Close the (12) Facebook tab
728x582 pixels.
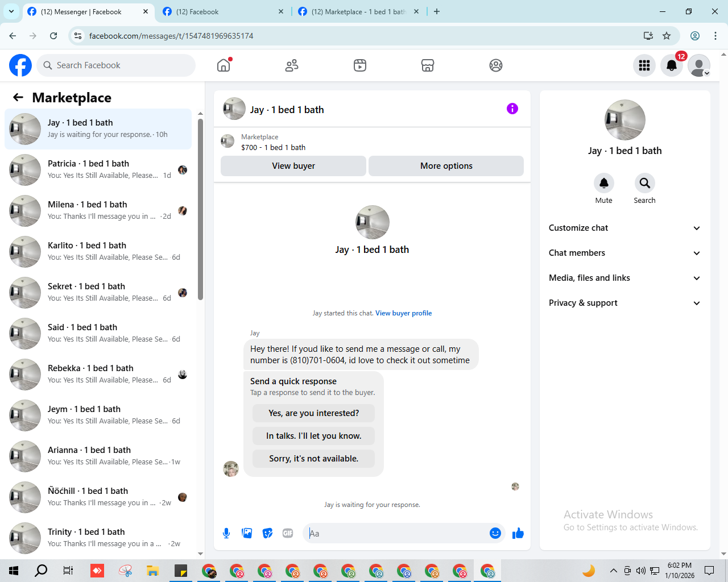[x=281, y=11]
